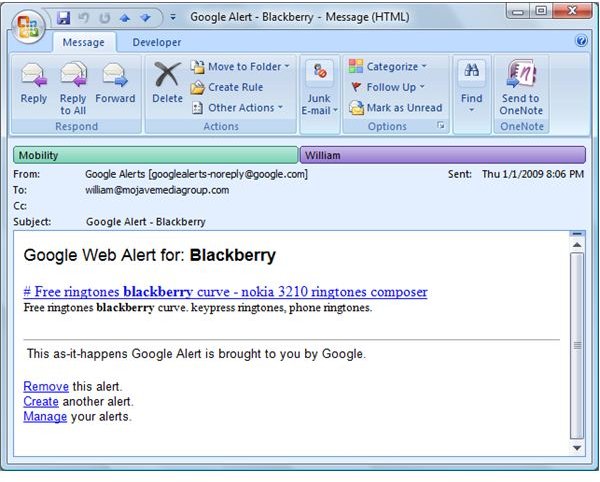Screen dimensions: 600x482
Task: Click the Google Web Alert for Blackberry heading
Action: tap(150, 255)
